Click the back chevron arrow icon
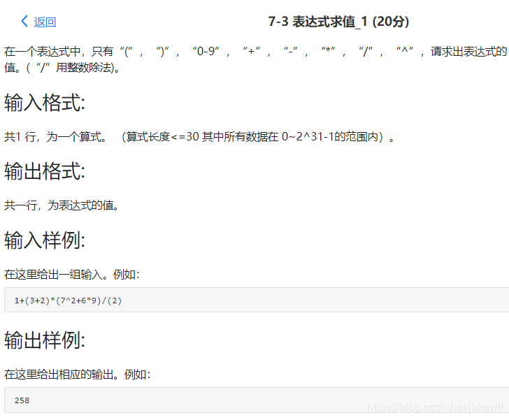Viewport: 509px width, 420px height. [24, 21]
